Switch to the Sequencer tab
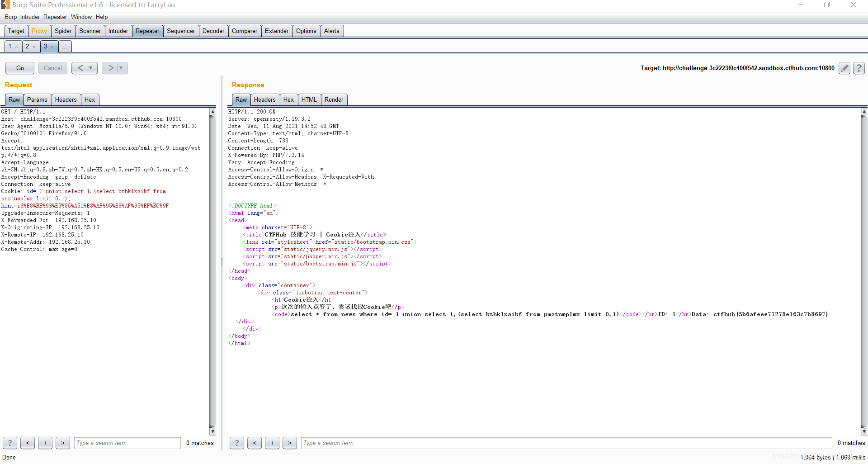The image size is (868, 464). coord(181,31)
